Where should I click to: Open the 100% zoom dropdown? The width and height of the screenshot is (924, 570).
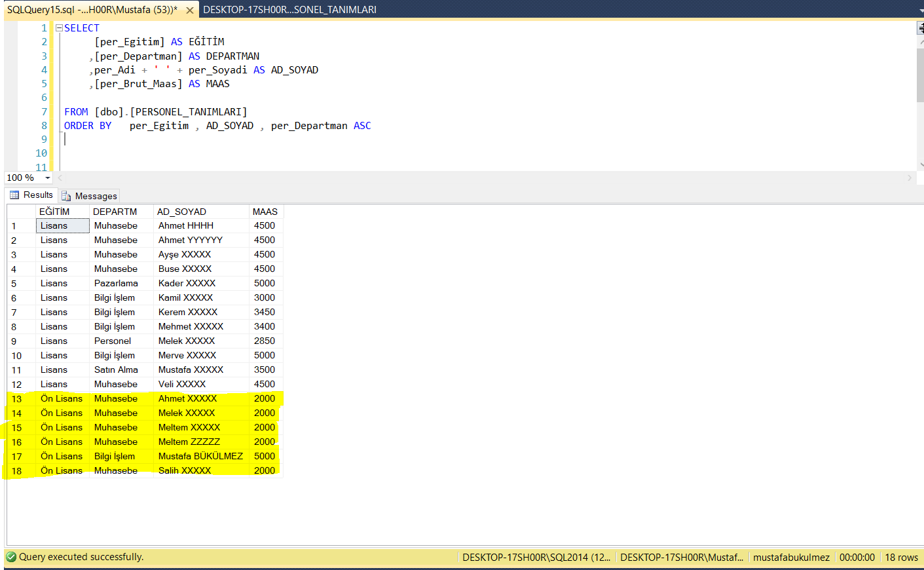point(26,178)
